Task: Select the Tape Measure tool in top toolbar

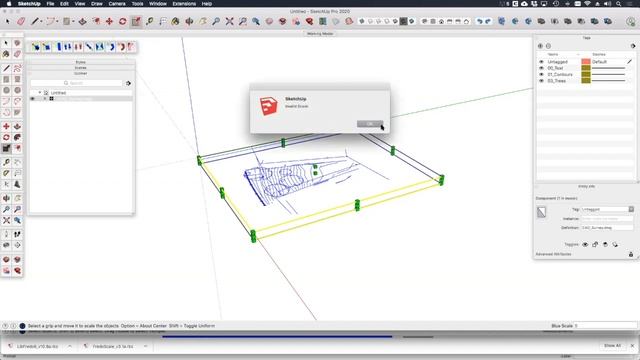Action: [149, 21]
